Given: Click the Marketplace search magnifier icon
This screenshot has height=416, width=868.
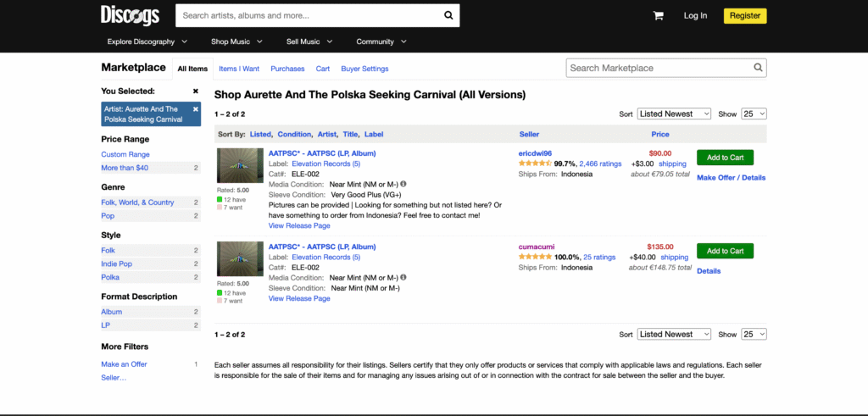Looking at the screenshot, I should point(758,68).
